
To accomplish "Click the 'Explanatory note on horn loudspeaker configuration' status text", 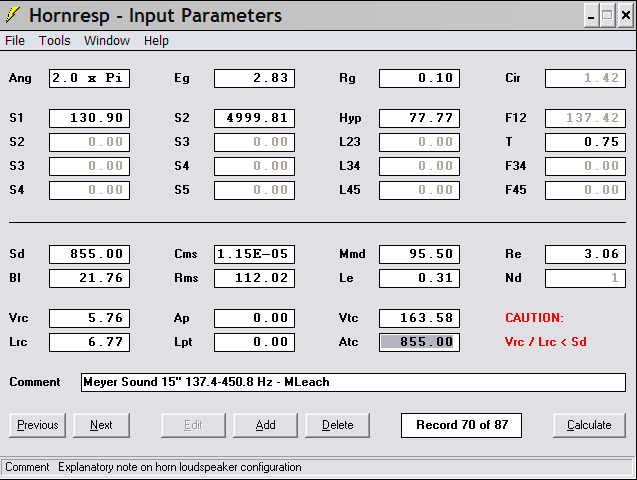I will coord(180,467).
